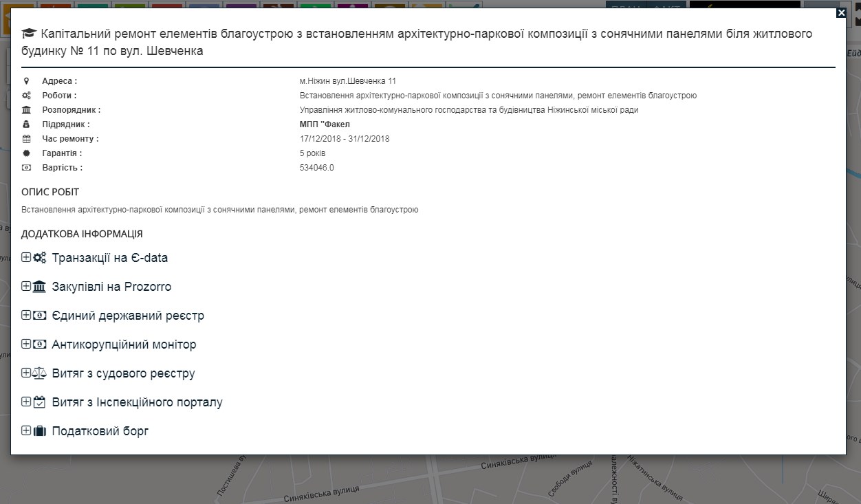
Task: Expand the Єдиний державний реєстр plus icon
Action: coord(26,315)
